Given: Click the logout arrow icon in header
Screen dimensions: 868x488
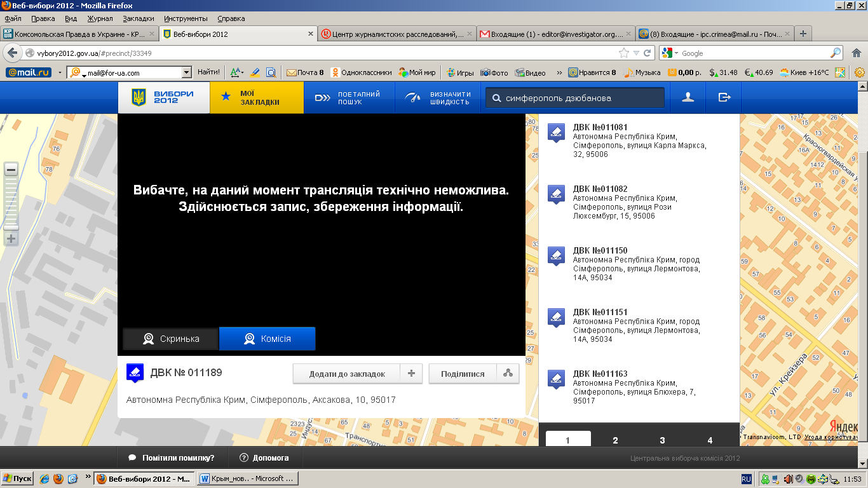Looking at the screenshot, I should pos(724,97).
